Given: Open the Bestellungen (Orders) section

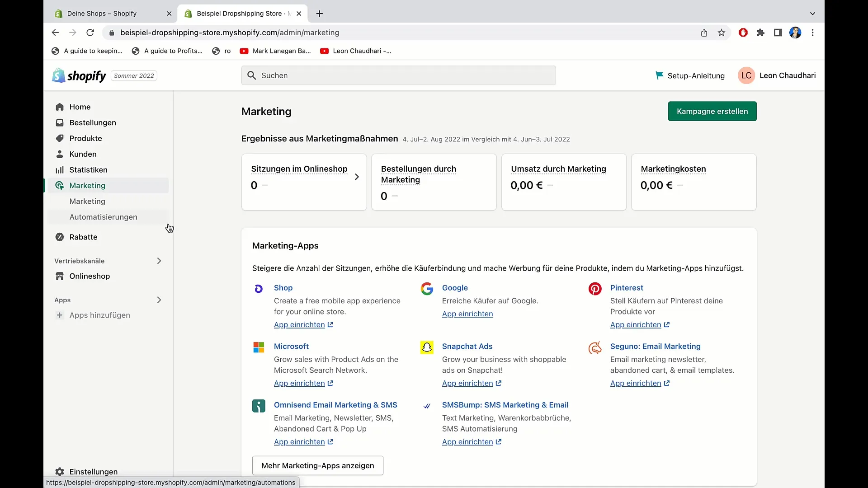Looking at the screenshot, I should 92,122.
